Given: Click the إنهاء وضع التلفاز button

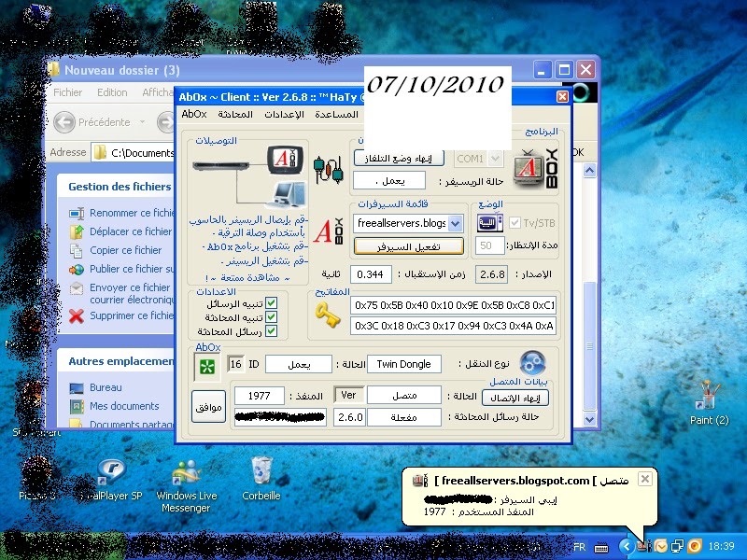Looking at the screenshot, I should coord(399,158).
